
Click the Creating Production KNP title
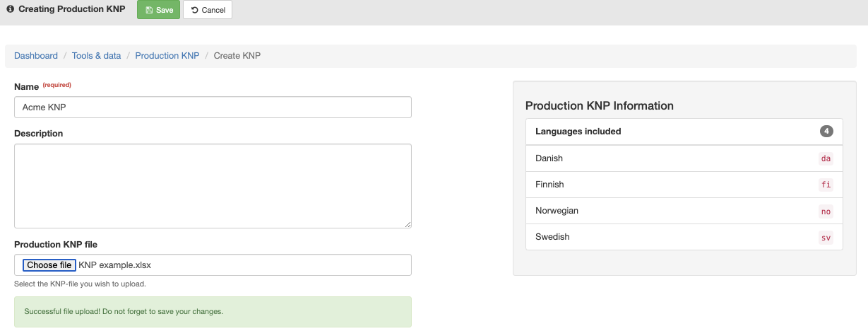coord(71,10)
